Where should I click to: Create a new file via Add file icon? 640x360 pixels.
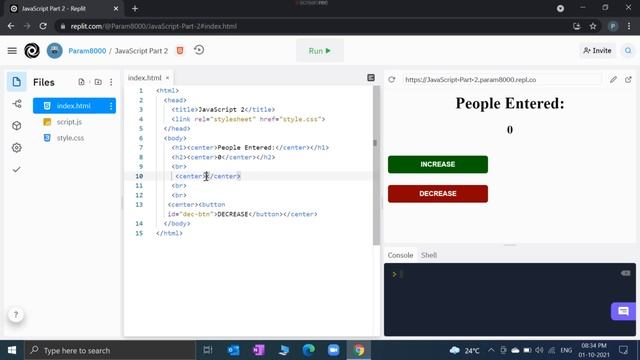pos(82,82)
